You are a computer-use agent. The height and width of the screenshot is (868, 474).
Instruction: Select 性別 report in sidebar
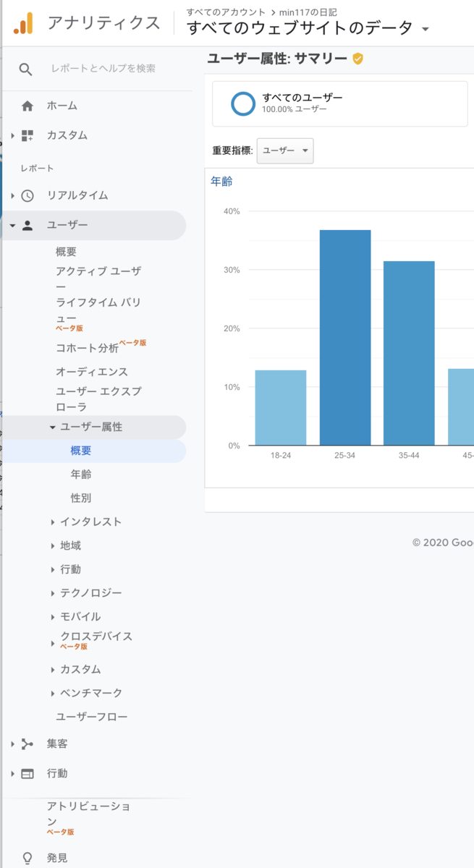pos(81,498)
